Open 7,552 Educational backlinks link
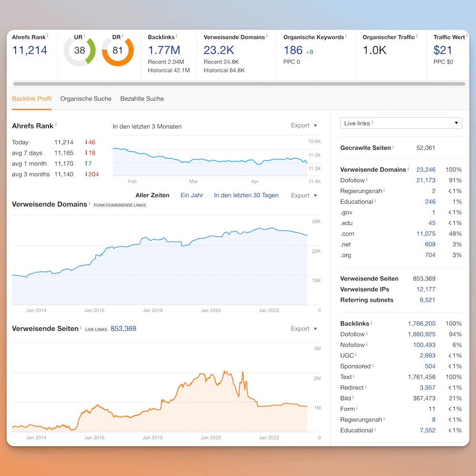 427,430
